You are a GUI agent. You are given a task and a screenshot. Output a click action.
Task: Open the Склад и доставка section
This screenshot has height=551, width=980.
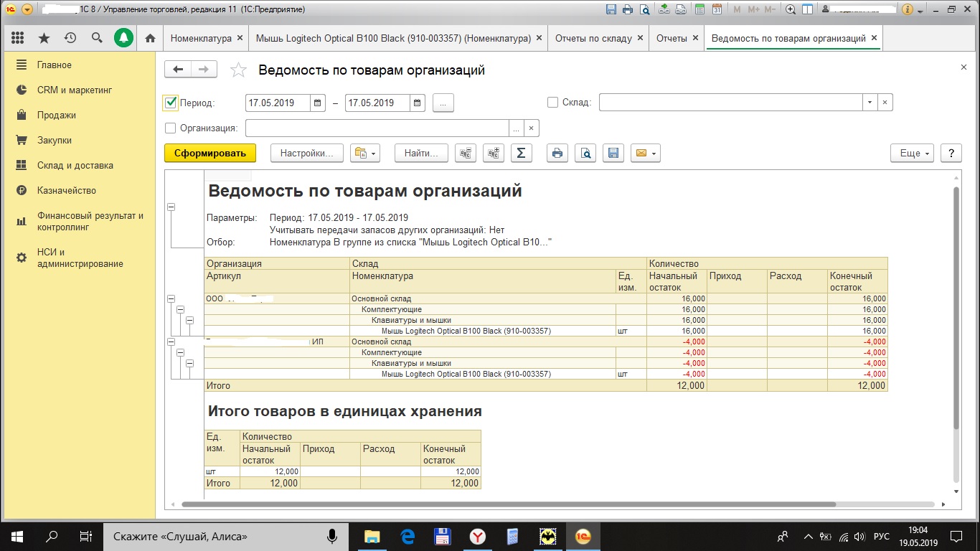pyautogui.click(x=75, y=165)
